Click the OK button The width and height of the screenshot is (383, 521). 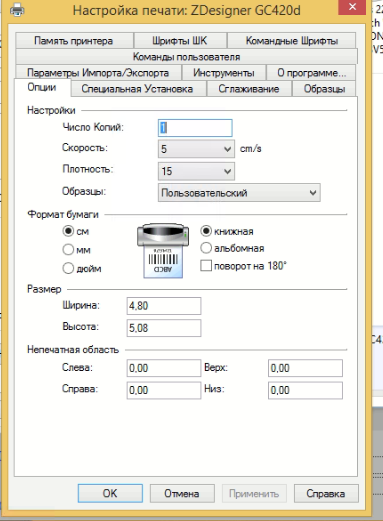[x=110, y=493]
